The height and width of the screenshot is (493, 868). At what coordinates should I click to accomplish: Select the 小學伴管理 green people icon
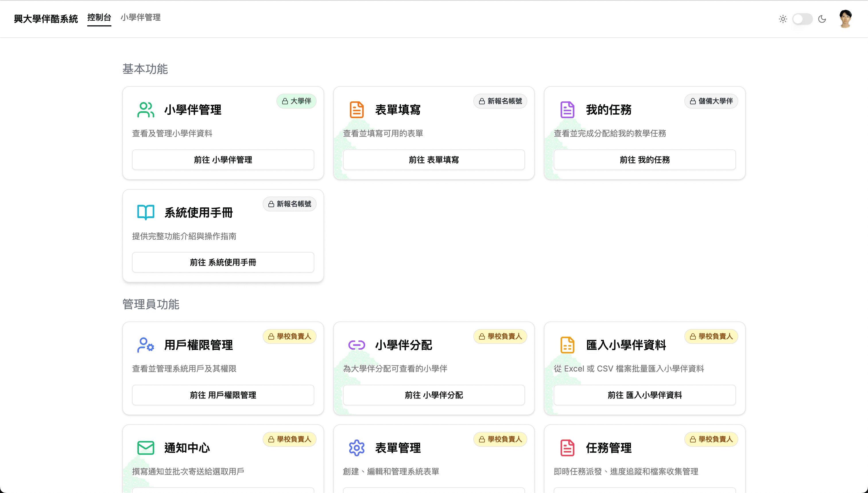(x=146, y=109)
